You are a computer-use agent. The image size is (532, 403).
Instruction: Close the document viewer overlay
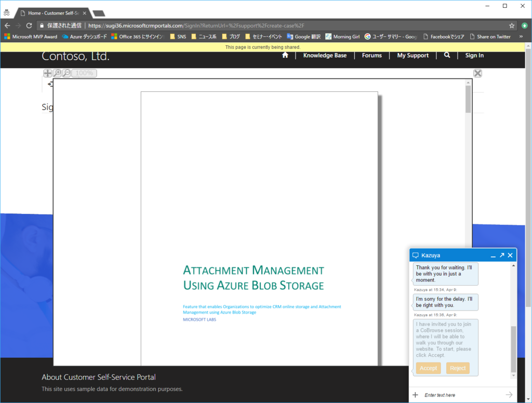(x=478, y=73)
